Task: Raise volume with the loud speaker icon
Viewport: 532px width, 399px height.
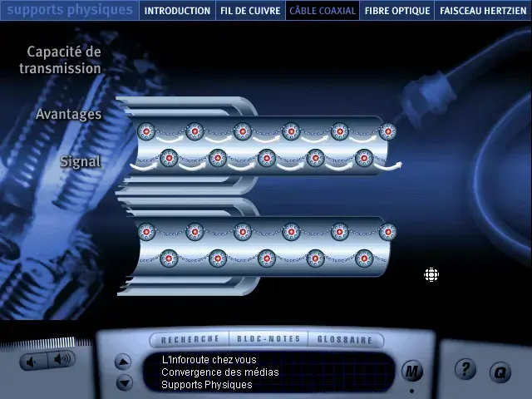Action: point(62,359)
